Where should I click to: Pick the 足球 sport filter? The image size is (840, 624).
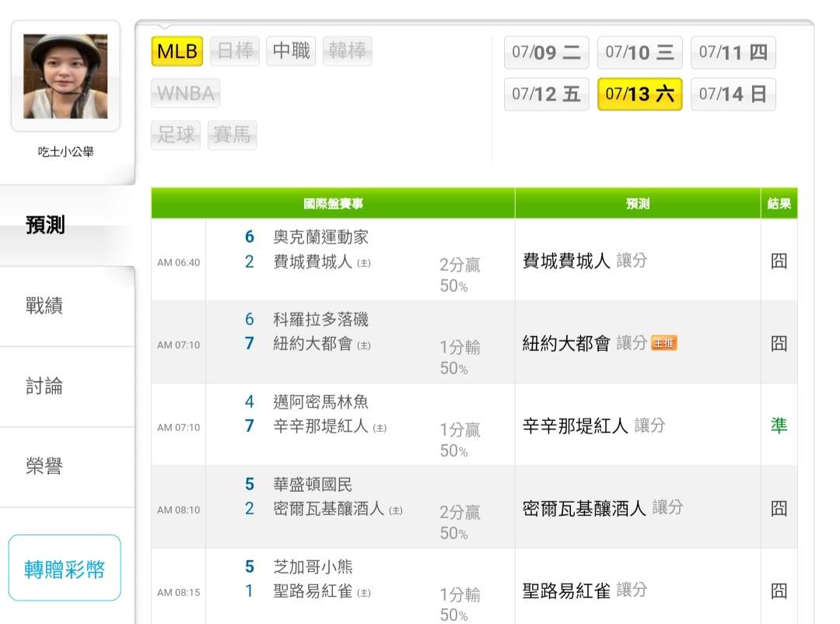coord(176,135)
